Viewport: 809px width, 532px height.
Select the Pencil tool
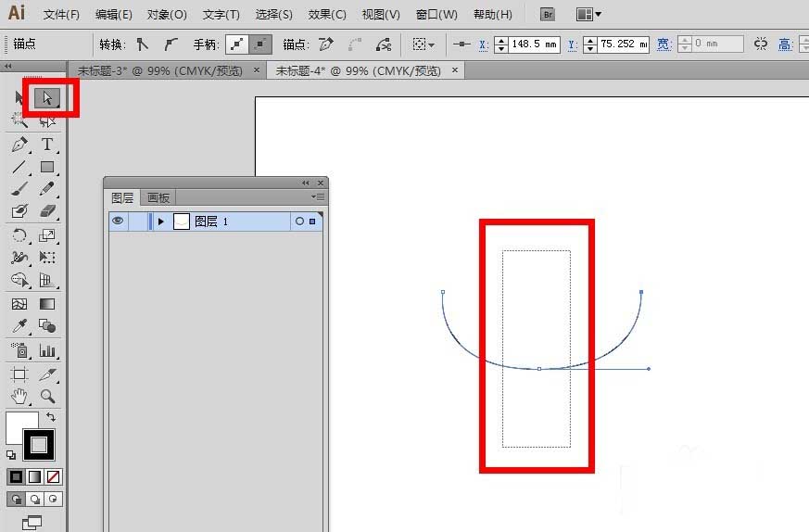pyautogui.click(x=47, y=189)
